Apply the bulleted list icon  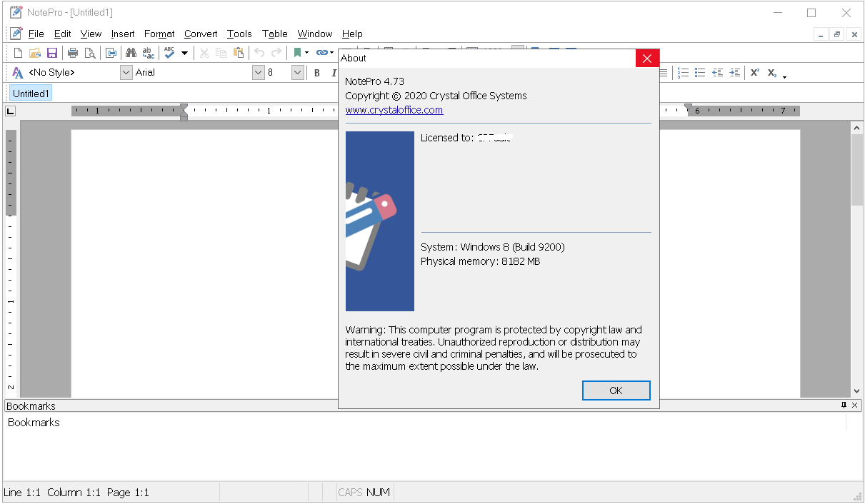tap(701, 72)
